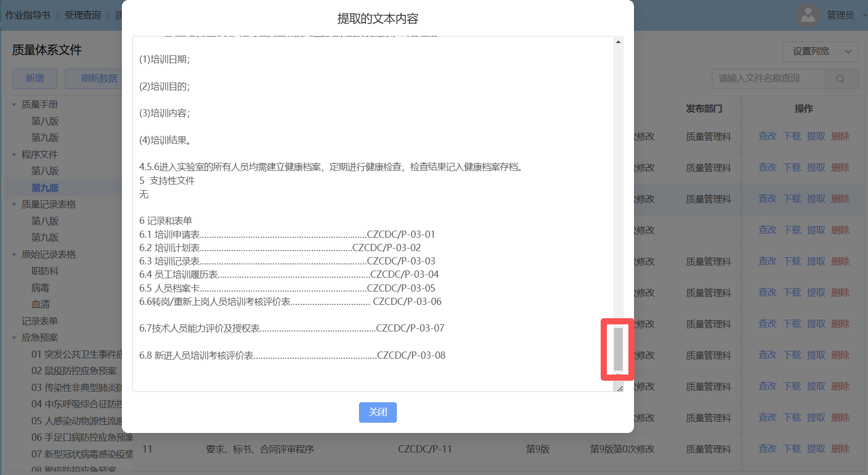Select 04 中东呼吸综合征 tree item
Image resolution: width=868 pixels, height=475 pixels.
77,404
